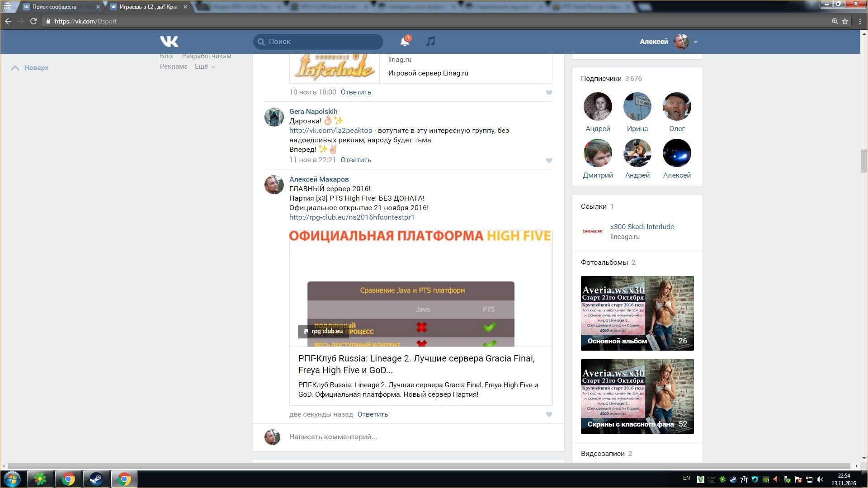The image size is (868, 488).
Task: Open Chrome menu with three dots
Action: pos(860,21)
